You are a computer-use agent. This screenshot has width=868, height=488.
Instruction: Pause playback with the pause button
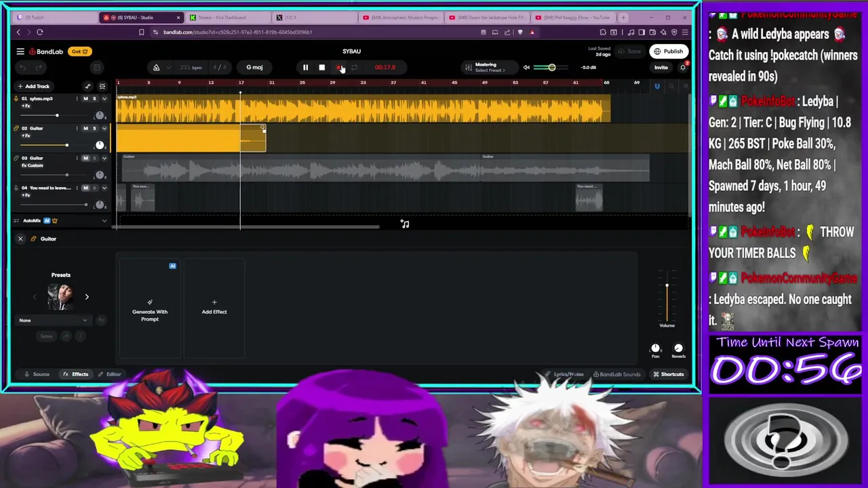[305, 67]
